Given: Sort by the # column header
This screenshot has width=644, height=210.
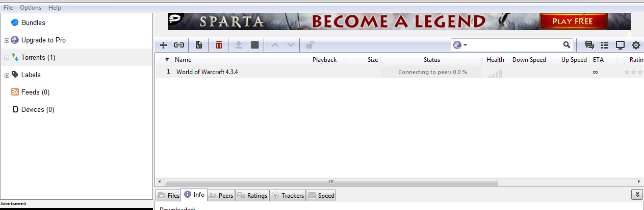Looking at the screenshot, I should (164, 59).
